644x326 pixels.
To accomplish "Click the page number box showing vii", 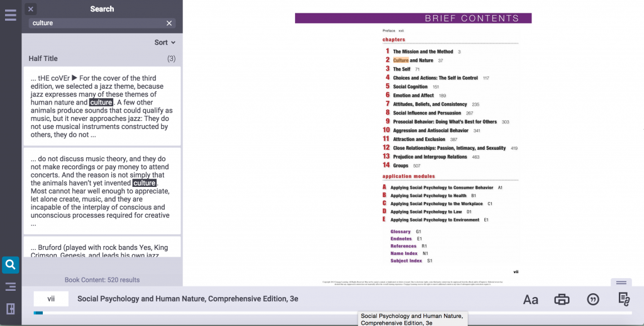I will 51,299.
